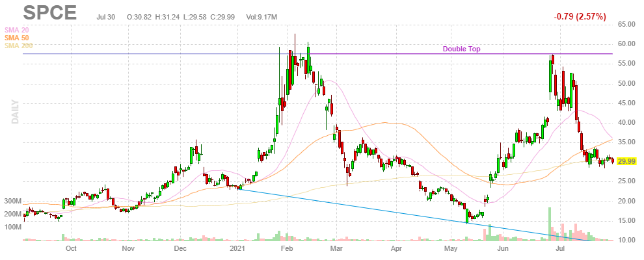The width and height of the screenshot is (644, 260).
Task: Click the yellow 29.99 last price tag
Action: pyautogui.click(x=626, y=162)
